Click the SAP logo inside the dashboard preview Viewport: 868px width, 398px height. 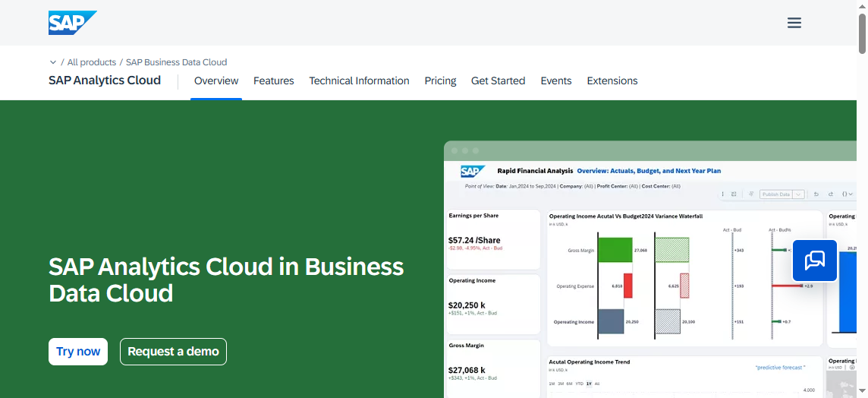(473, 172)
